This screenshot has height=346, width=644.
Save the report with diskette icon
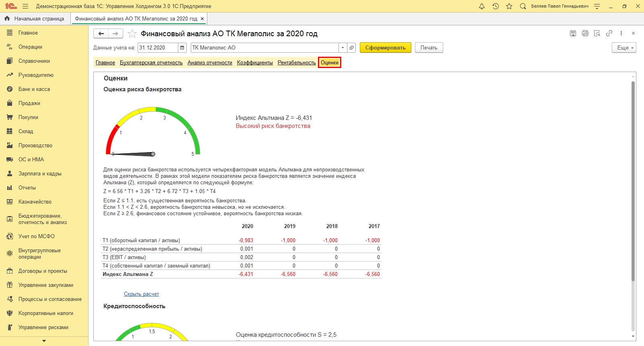(573, 33)
